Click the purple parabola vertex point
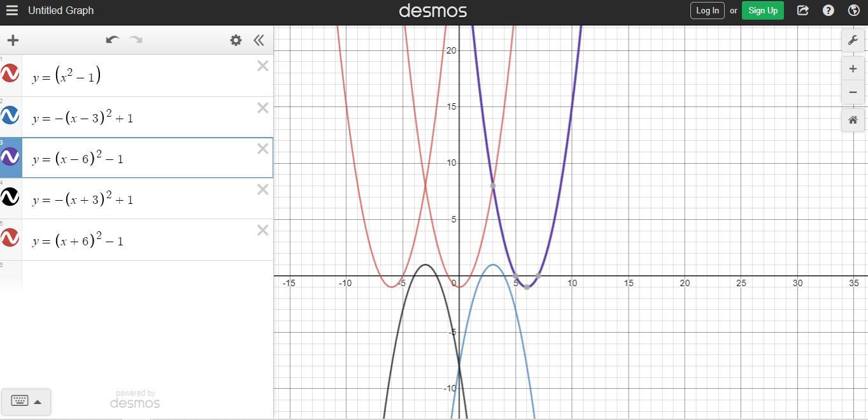868x420 pixels. (527, 287)
